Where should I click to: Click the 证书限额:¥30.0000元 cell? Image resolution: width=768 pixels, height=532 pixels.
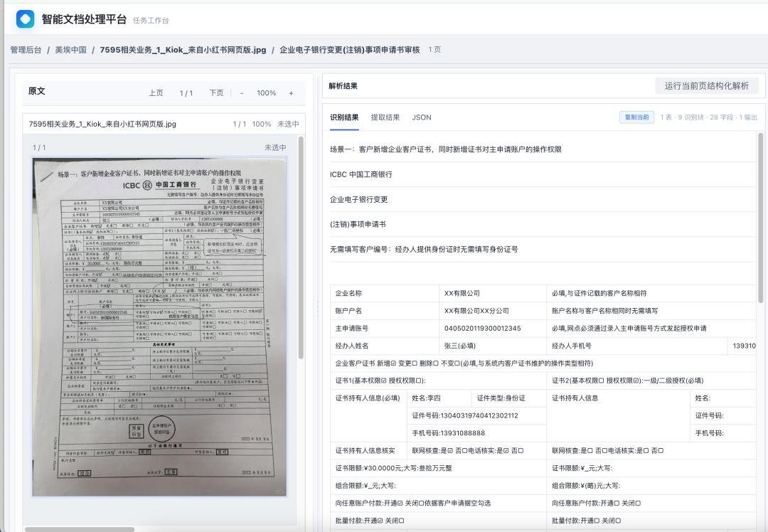(x=438, y=468)
